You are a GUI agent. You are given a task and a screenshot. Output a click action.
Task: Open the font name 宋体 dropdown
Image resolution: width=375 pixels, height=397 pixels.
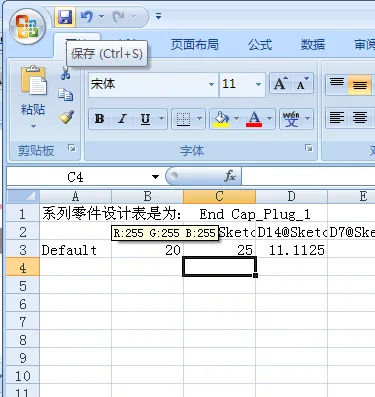[211, 84]
